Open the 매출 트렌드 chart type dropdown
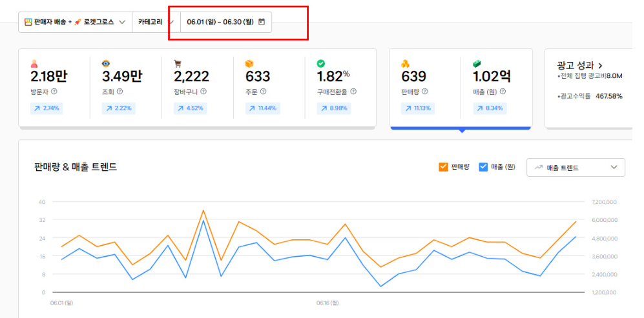Screen dimensions: 644x318 coord(576,168)
